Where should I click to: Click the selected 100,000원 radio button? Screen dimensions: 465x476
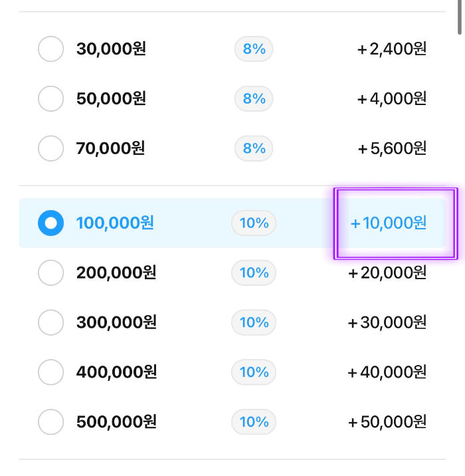(50, 223)
